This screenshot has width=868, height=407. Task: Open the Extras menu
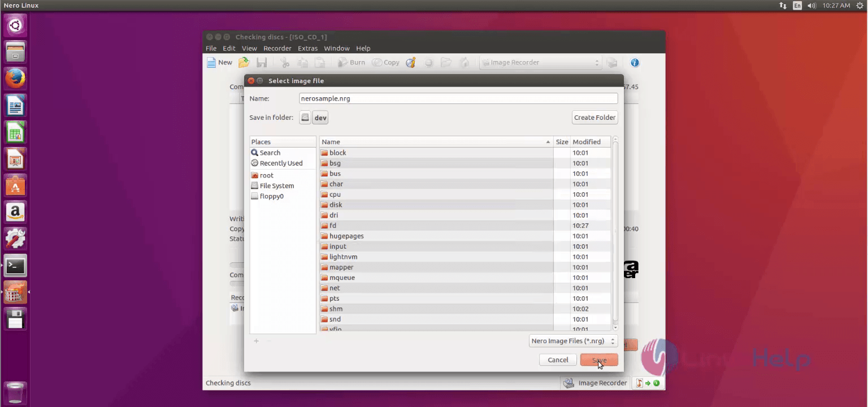[x=308, y=49]
